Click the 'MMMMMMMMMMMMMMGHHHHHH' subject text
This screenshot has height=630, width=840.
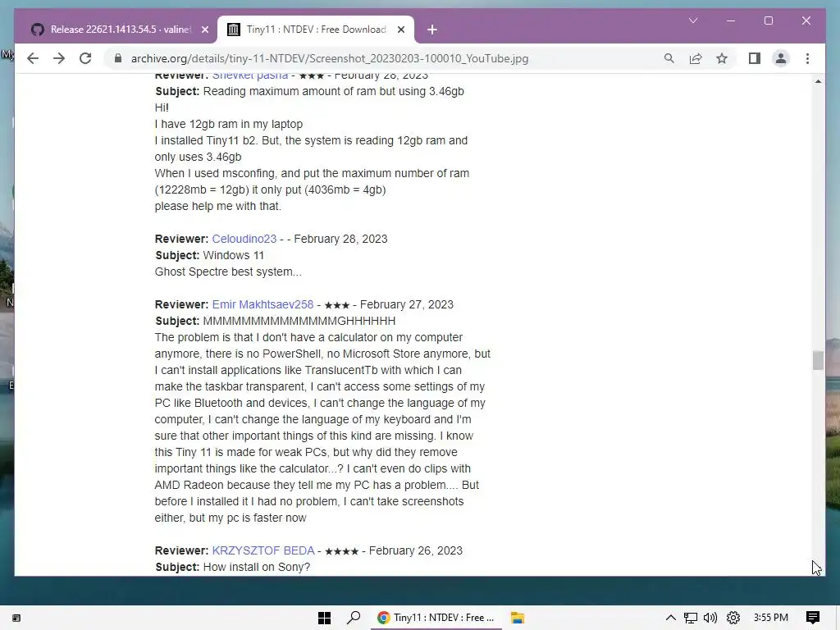click(x=299, y=321)
